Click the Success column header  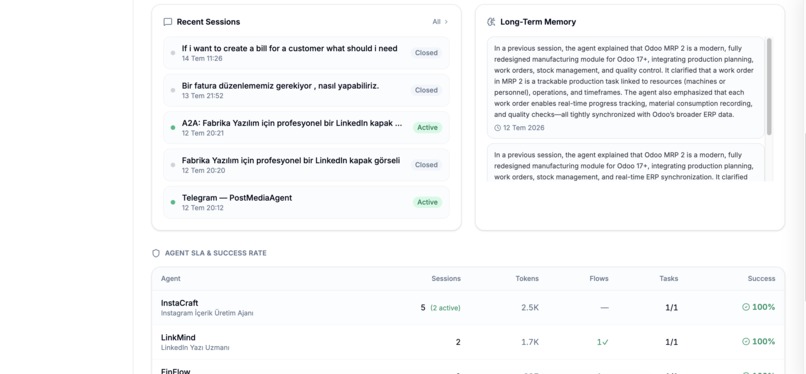pos(761,279)
